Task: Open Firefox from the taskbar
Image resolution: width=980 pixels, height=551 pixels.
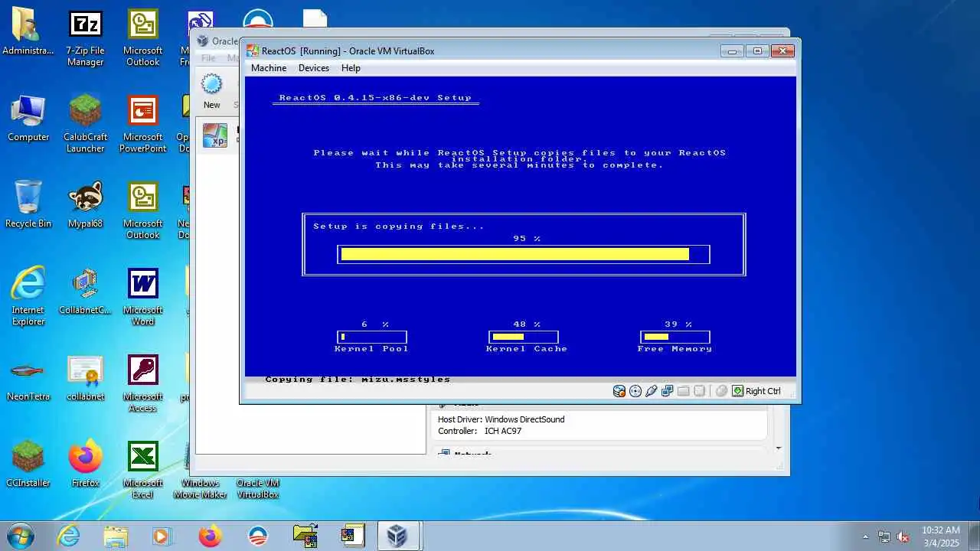Action: 210,536
